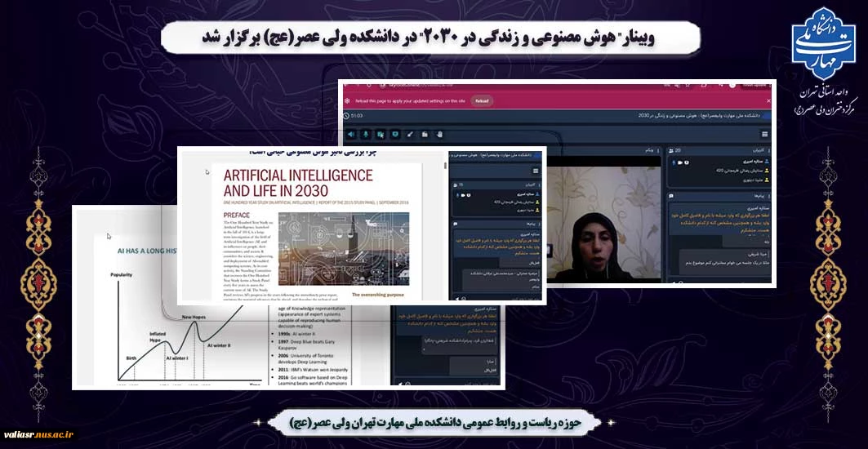Click the 'AI HAS A LONG HIST' slide title
Image resolution: width=868 pixels, height=449 pixels.
(145, 251)
